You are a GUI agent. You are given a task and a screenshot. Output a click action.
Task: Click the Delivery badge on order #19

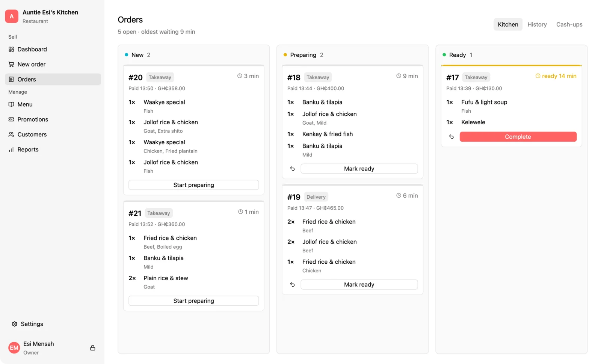tap(316, 197)
